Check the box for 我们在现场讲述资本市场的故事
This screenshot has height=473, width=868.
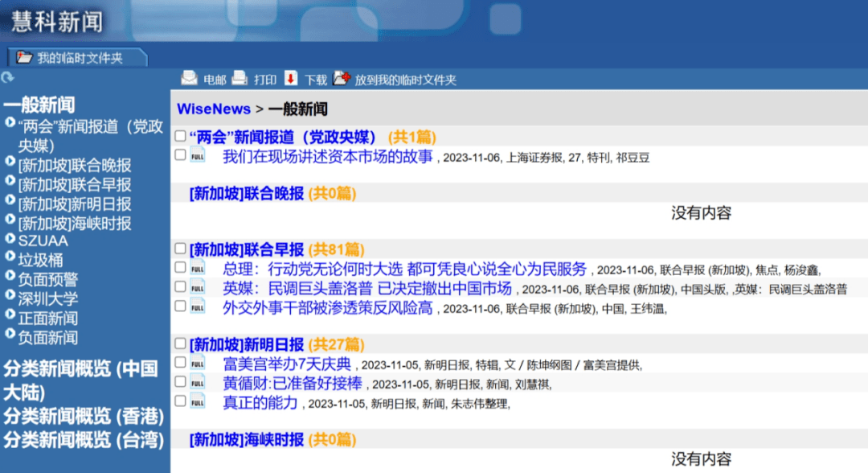181,155
